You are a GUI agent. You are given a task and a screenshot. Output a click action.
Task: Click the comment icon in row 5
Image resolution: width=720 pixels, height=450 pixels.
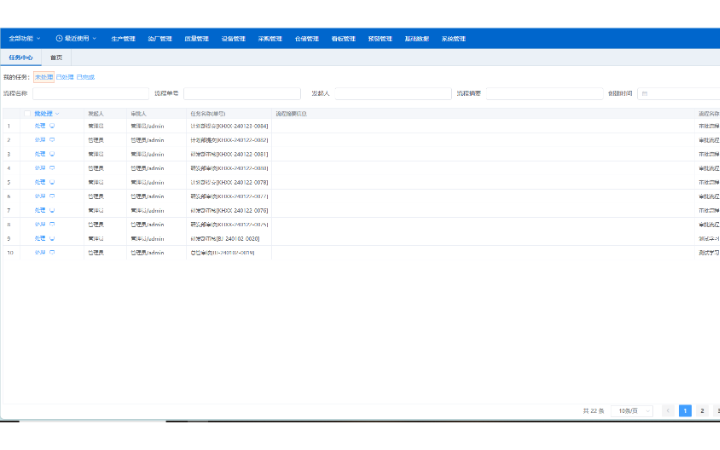[52, 182]
